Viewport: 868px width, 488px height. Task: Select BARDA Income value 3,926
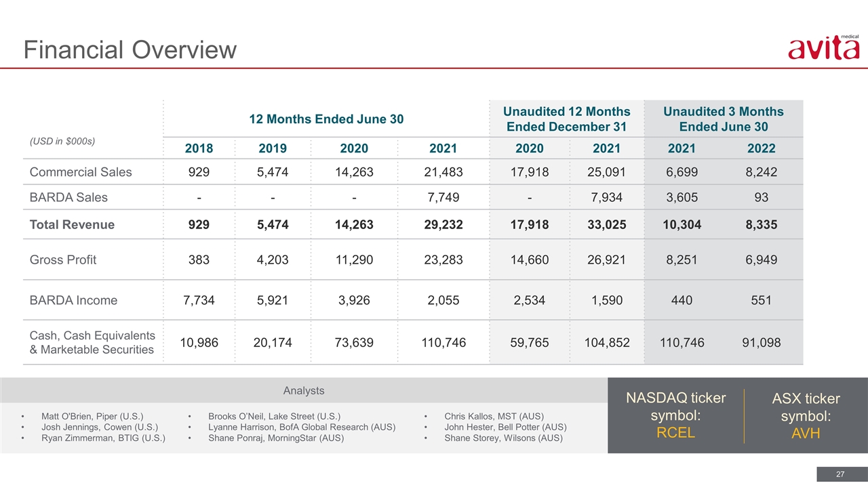[x=354, y=300]
